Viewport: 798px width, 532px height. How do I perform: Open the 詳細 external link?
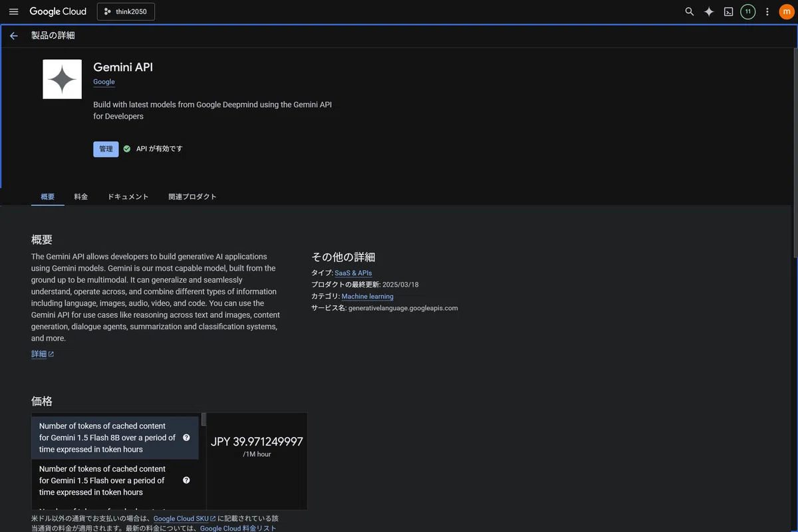click(43, 354)
